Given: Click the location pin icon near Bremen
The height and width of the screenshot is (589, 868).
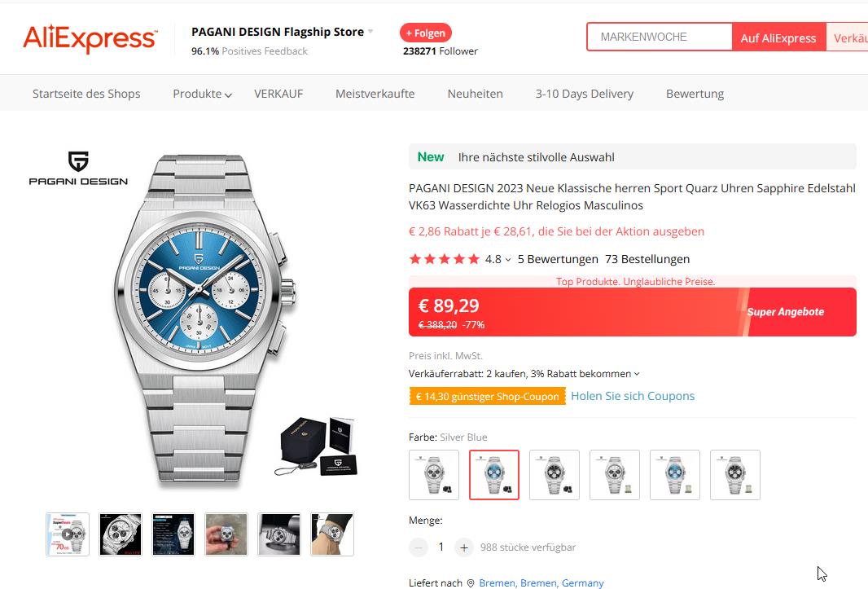Looking at the screenshot, I should (x=470, y=583).
